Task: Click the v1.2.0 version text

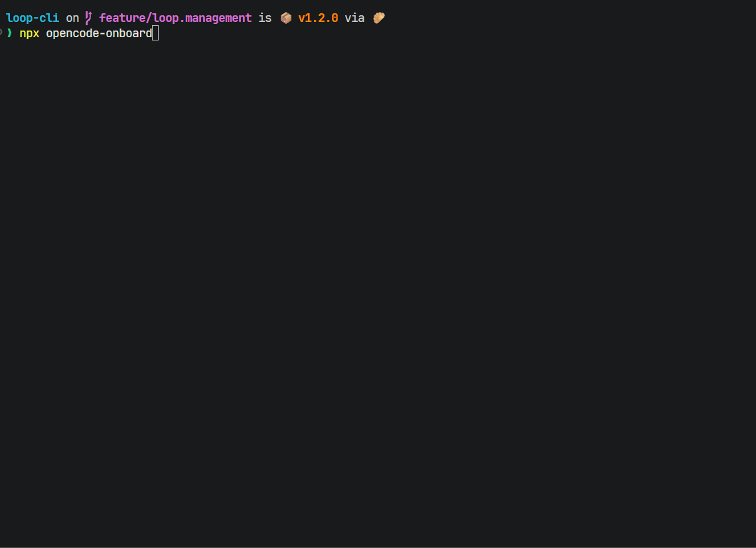Action: click(x=318, y=19)
